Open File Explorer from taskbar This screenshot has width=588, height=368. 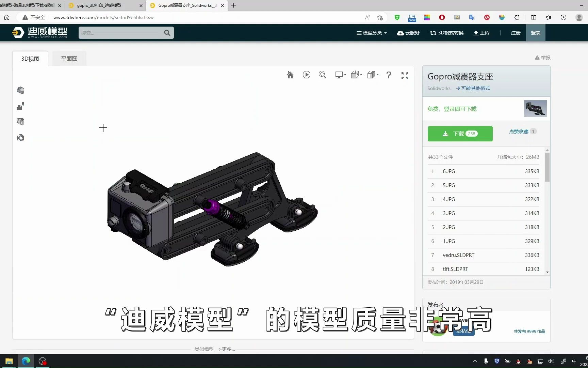pyautogui.click(x=9, y=361)
